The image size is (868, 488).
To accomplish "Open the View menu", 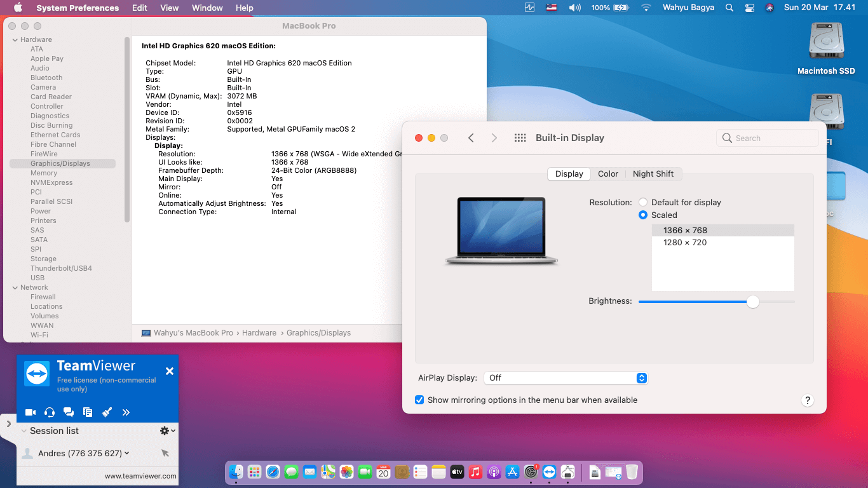I will pyautogui.click(x=170, y=8).
